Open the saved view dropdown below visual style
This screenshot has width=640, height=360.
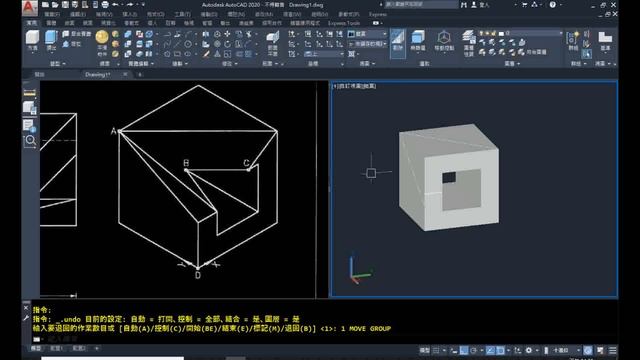(x=367, y=44)
